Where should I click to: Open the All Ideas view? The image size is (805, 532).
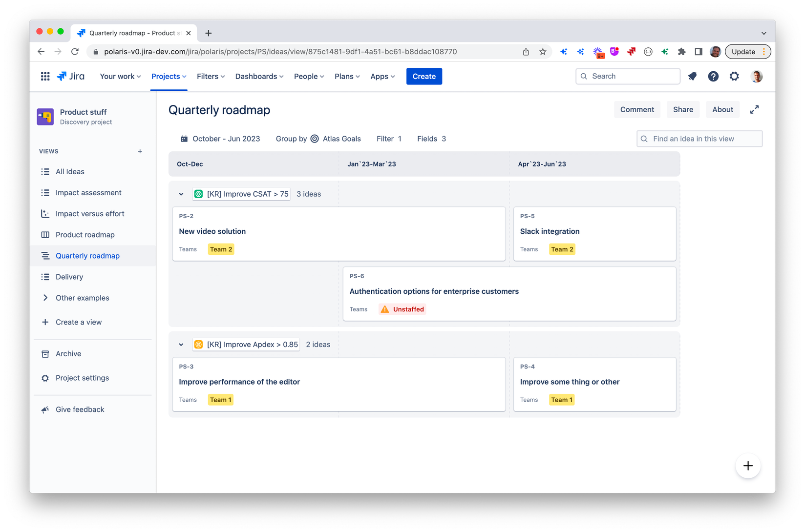point(70,171)
